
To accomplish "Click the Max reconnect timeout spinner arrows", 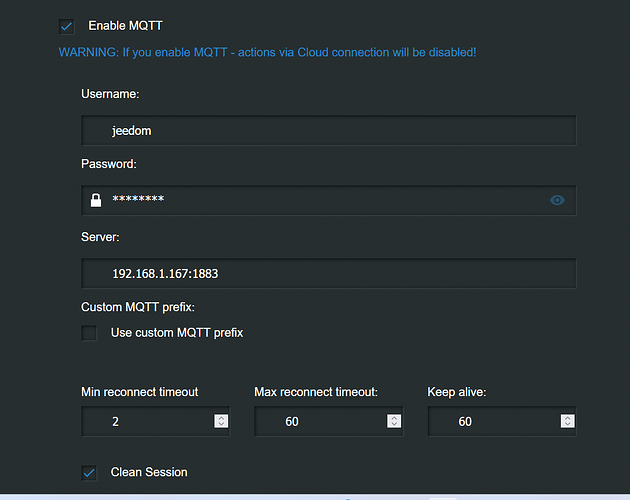I will (x=394, y=422).
